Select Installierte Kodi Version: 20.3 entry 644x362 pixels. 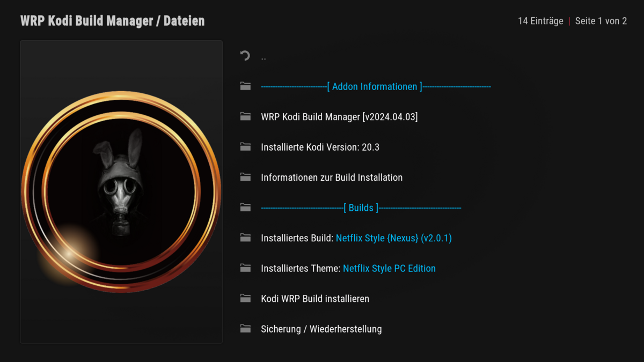(x=320, y=147)
